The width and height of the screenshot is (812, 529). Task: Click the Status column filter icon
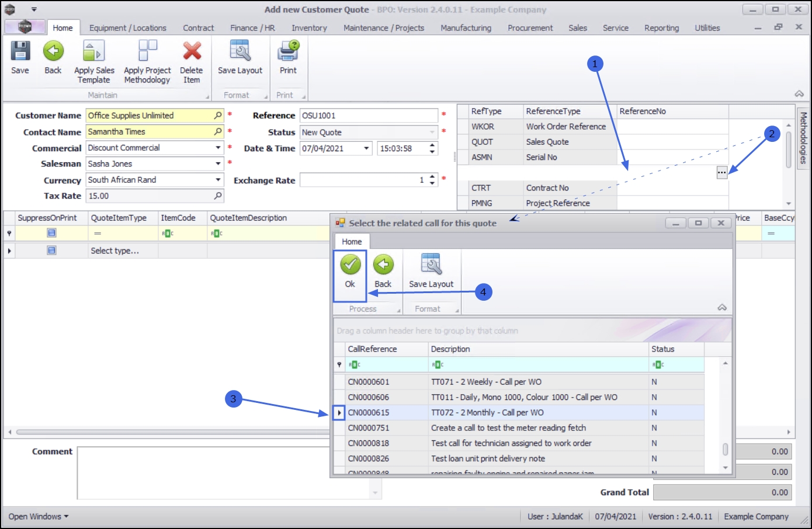pyautogui.click(x=658, y=365)
